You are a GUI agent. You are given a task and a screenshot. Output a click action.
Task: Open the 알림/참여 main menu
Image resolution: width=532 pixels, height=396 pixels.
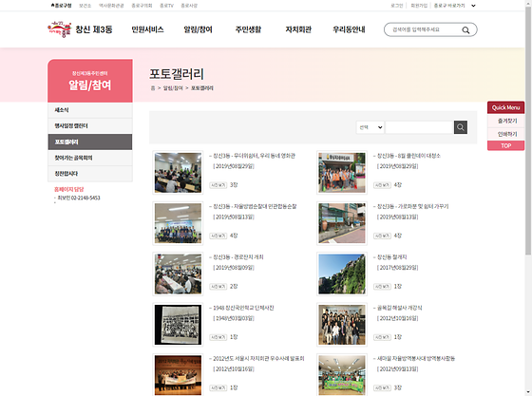tap(198, 29)
